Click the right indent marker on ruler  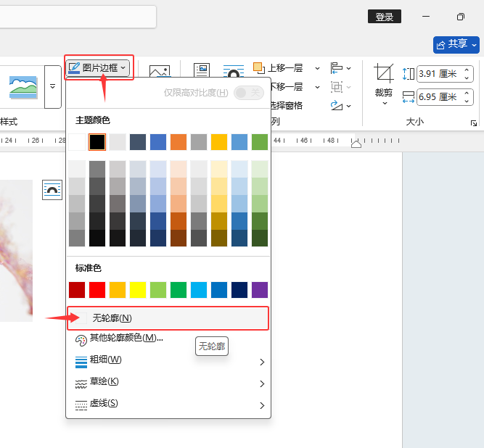[x=356, y=144]
